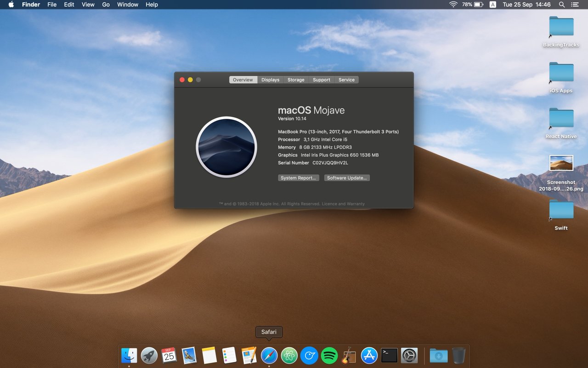Click the date and time in menu bar
The height and width of the screenshot is (368, 588).
click(526, 5)
